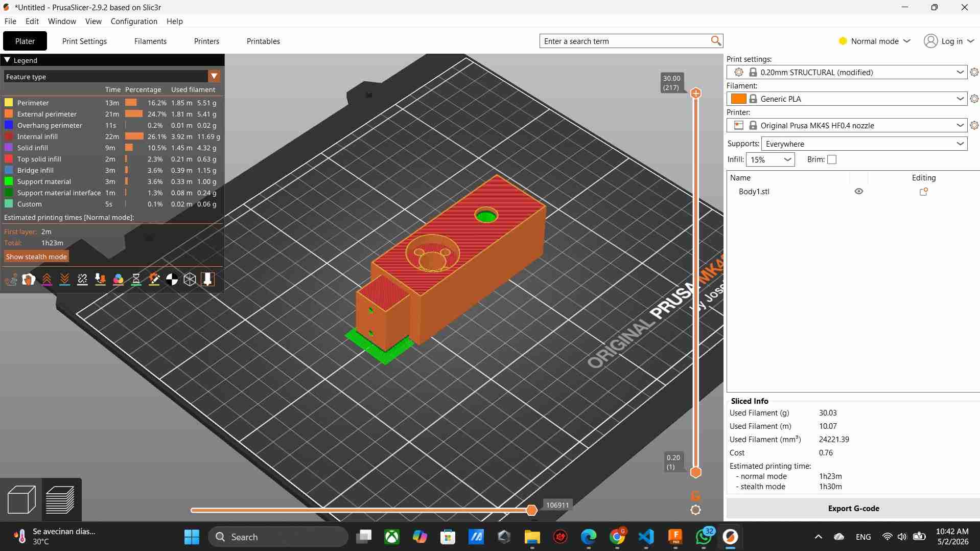Toggle Center of gravity marker icon
Viewport: 980px width, 551px height.
[172, 279]
